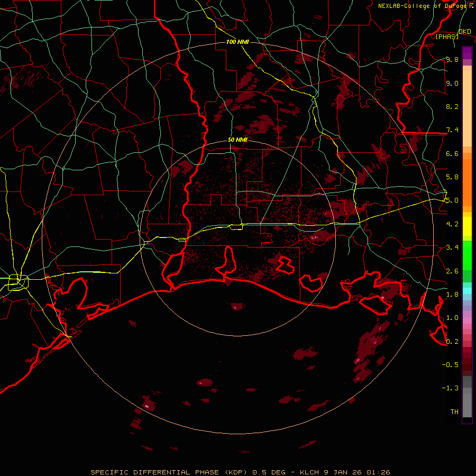Click the 3.4 value on color scale

[452, 248]
